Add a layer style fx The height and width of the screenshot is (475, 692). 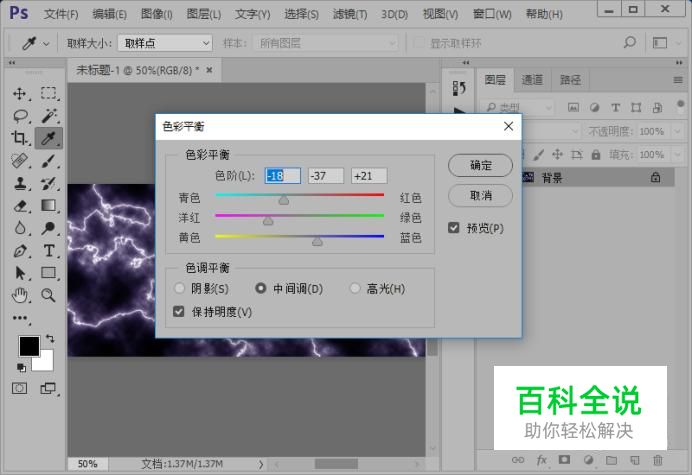coord(542,460)
